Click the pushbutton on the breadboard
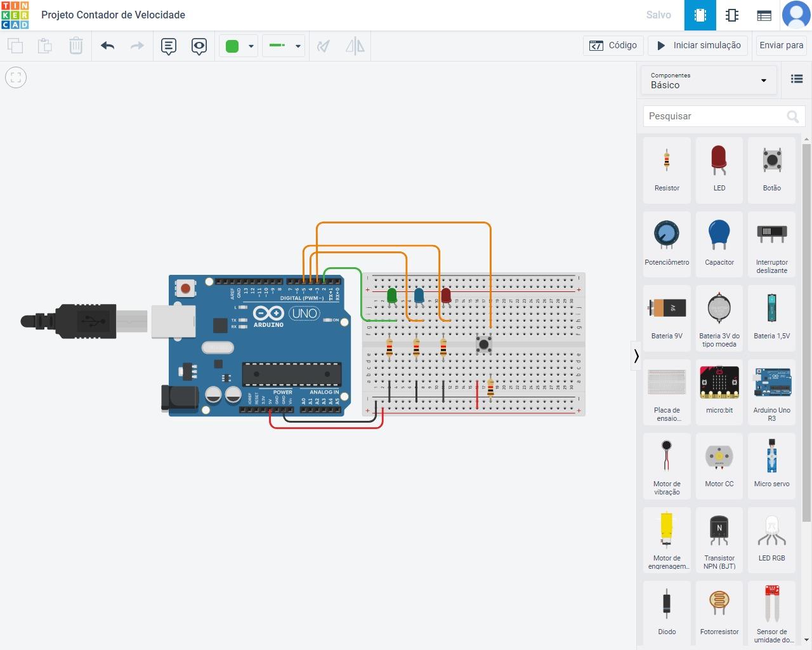 [484, 345]
